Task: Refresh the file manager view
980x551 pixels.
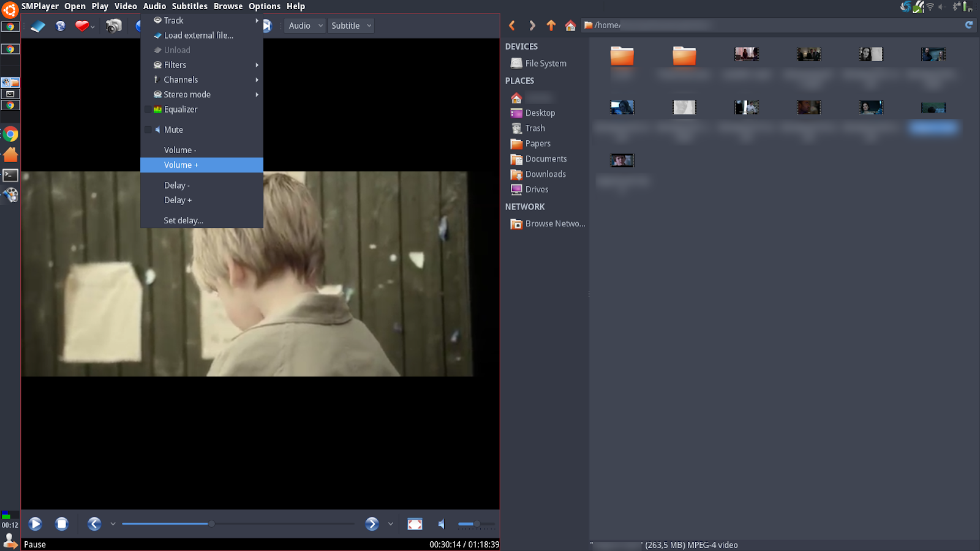Action: [x=968, y=25]
